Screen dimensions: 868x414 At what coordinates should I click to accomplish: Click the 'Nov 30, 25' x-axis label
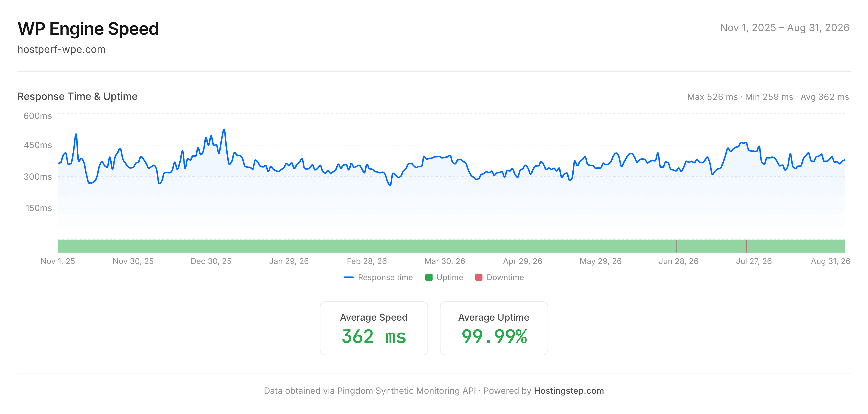coord(133,261)
